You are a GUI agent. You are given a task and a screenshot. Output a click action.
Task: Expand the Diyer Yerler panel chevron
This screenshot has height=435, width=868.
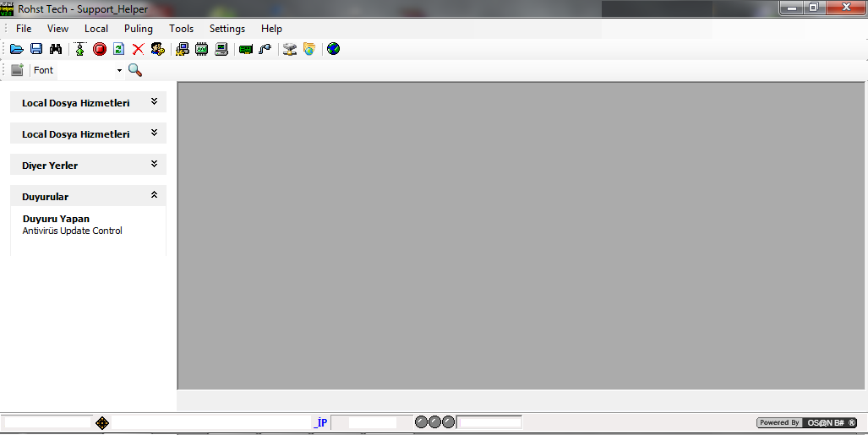pyautogui.click(x=155, y=164)
